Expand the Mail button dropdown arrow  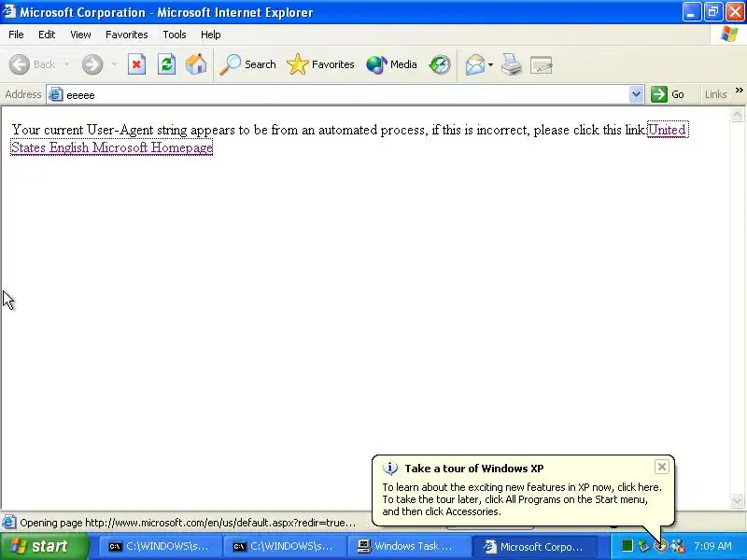(x=491, y=64)
